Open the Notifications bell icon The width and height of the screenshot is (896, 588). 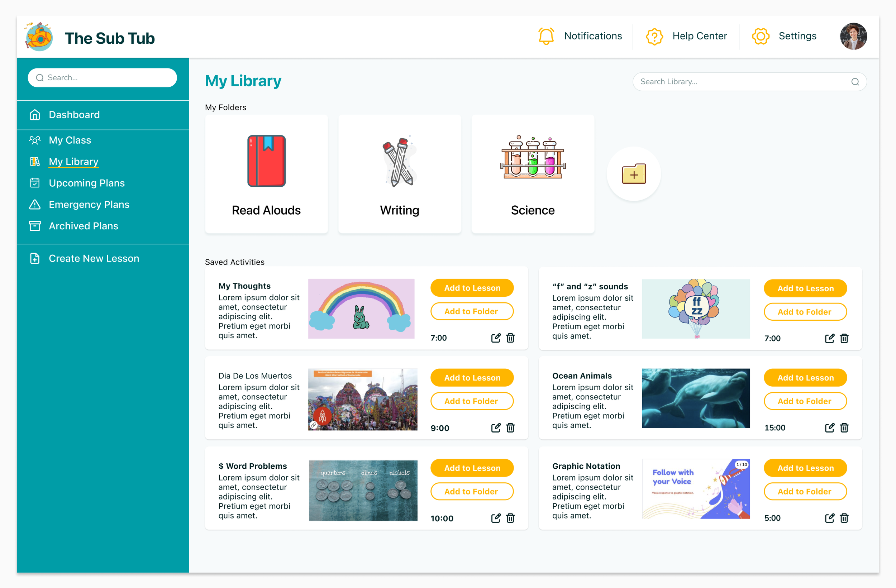[x=546, y=36]
